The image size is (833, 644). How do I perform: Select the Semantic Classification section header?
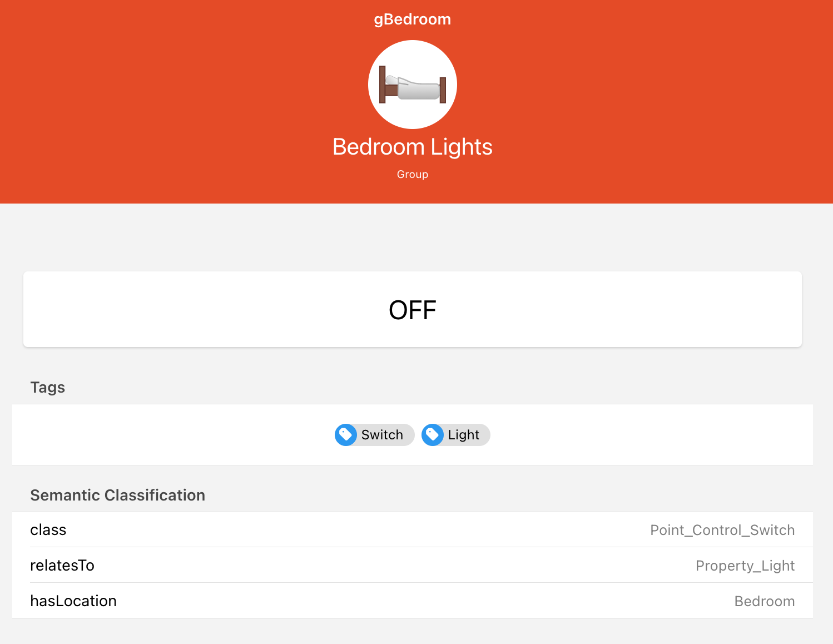[117, 495]
